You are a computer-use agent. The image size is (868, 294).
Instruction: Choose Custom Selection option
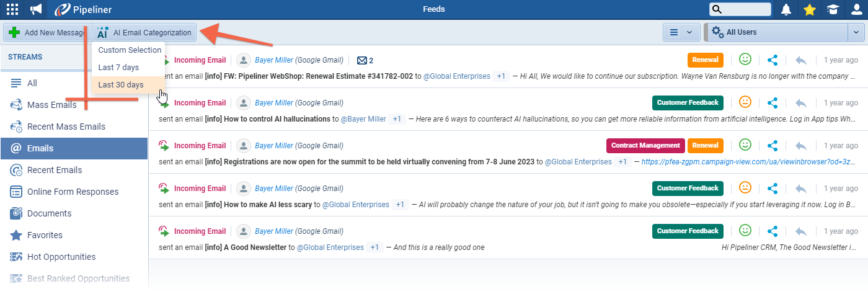pyautogui.click(x=130, y=50)
